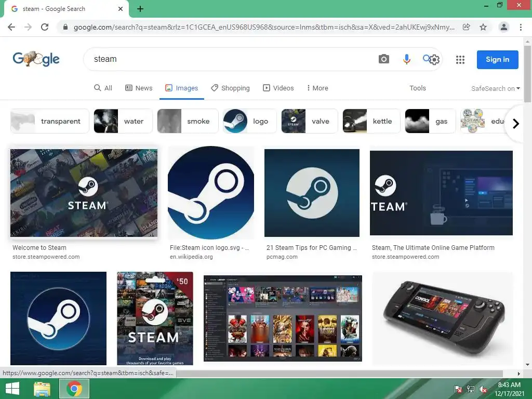Screen dimensions: 532x399
Task: Expand the More search options menu
Action: click(x=317, y=88)
